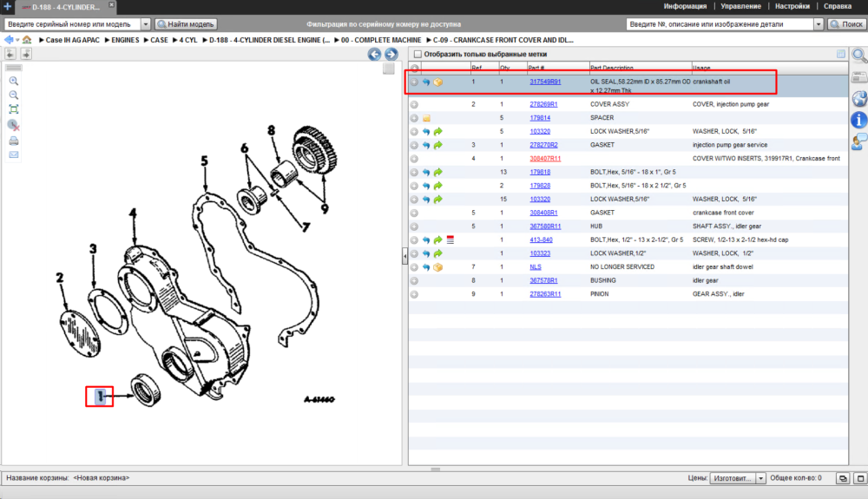The image size is (868, 499).
Task: Open the globe sidebar icon
Action: 859,98
